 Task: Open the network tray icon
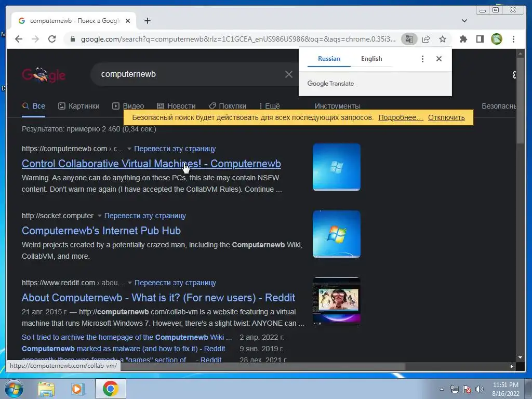454,389
